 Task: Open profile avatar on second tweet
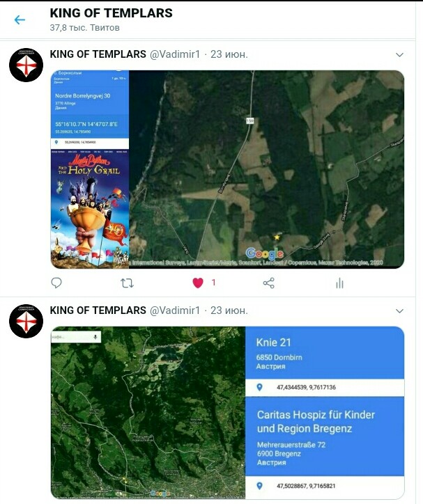(26, 321)
